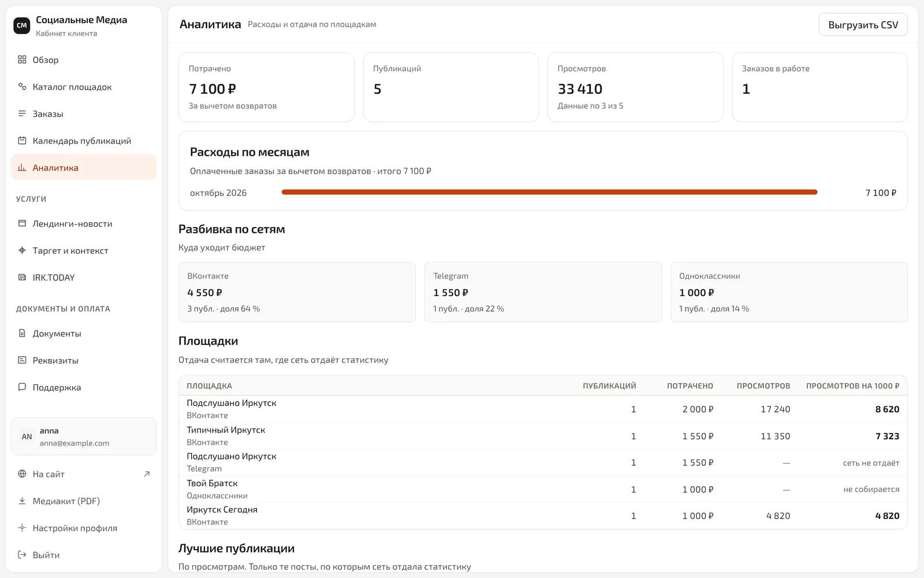Click the Просмотров 33 410 card
The image size is (924, 578).
click(x=635, y=87)
